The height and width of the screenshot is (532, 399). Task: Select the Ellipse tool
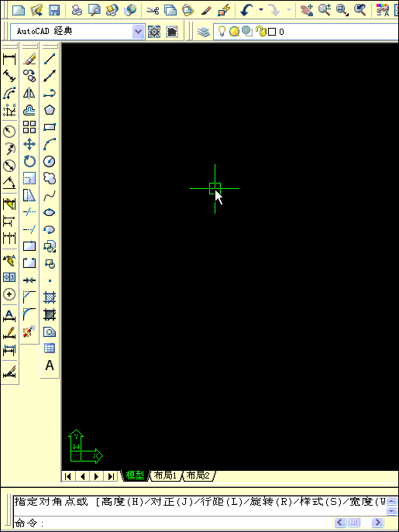point(50,212)
